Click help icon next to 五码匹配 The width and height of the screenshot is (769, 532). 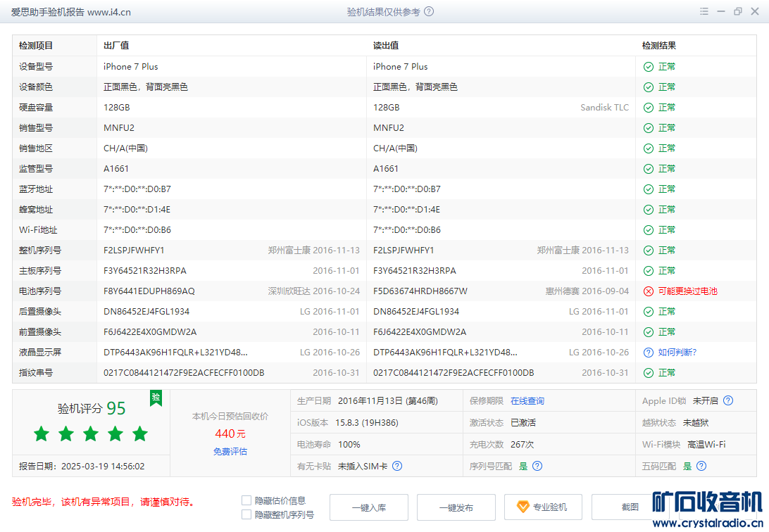click(x=701, y=466)
